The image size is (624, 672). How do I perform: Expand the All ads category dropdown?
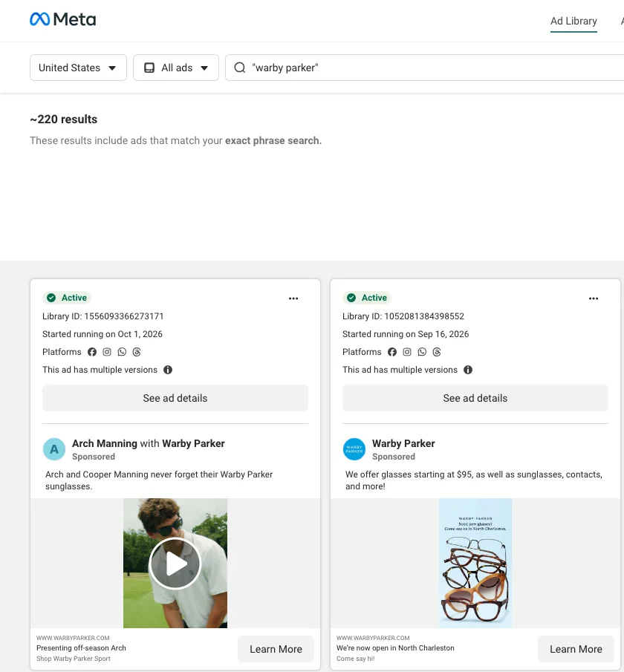(x=176, y=68)
